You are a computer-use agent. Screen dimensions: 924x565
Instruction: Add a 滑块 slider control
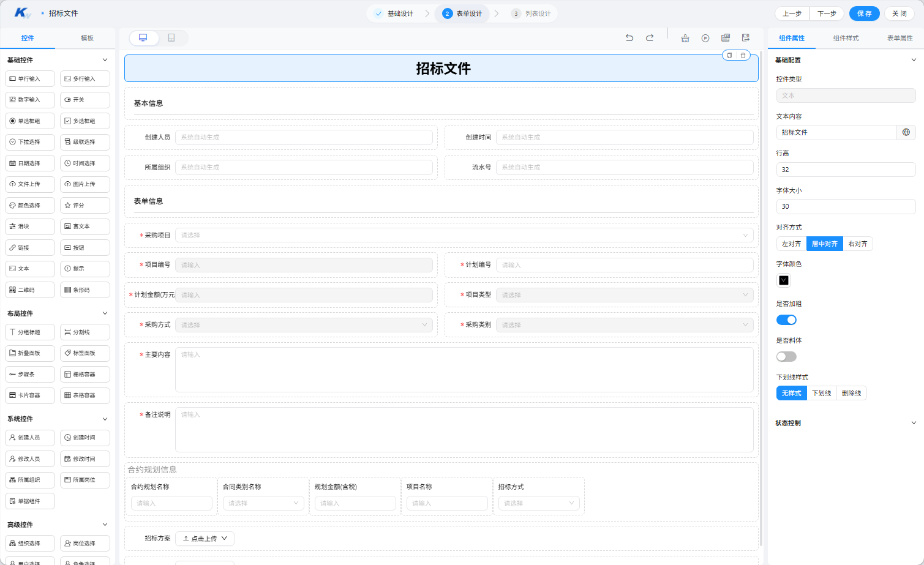pos(30,226)
